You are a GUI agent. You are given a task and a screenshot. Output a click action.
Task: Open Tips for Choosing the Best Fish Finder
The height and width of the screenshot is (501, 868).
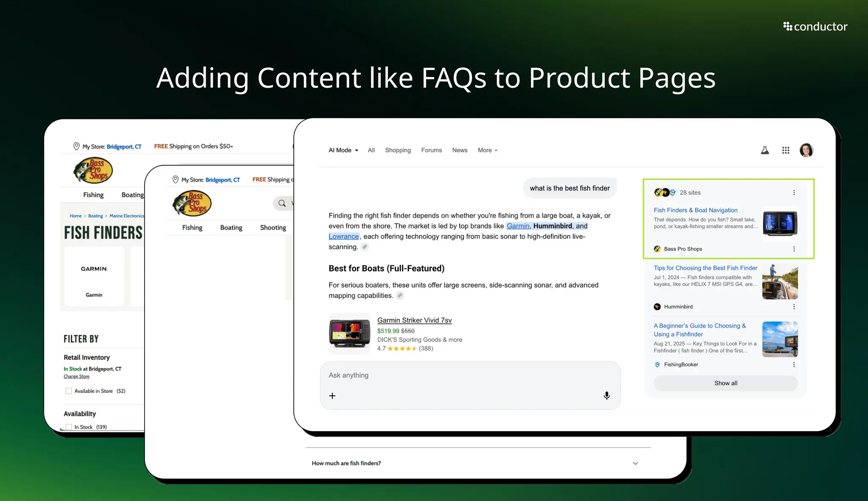click(705, 268)
